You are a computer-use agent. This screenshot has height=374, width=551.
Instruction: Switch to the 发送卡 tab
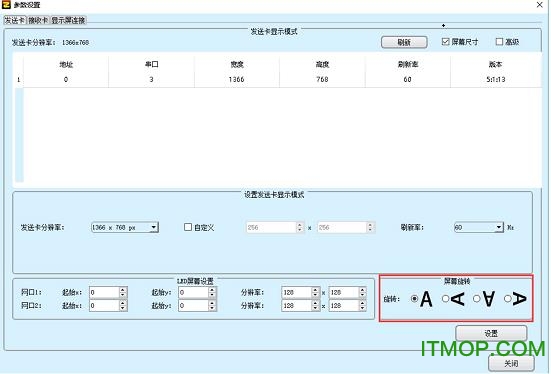(15, 20)
